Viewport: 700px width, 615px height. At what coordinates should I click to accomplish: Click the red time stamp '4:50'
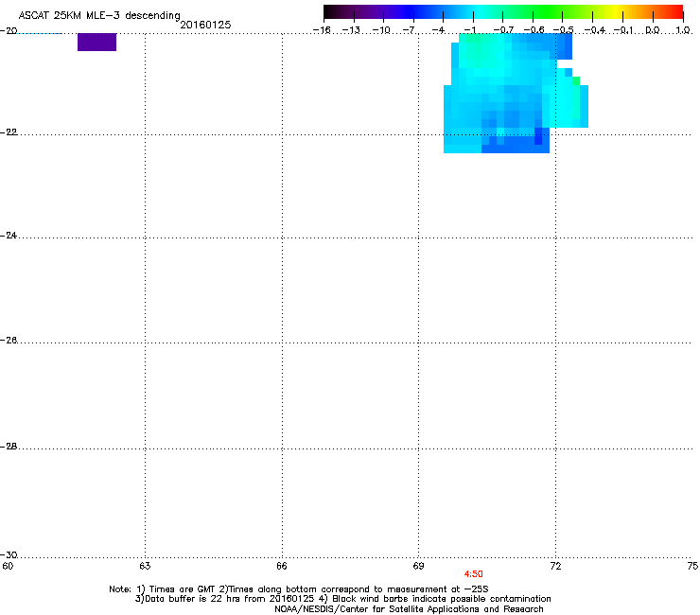coord(473,574)
